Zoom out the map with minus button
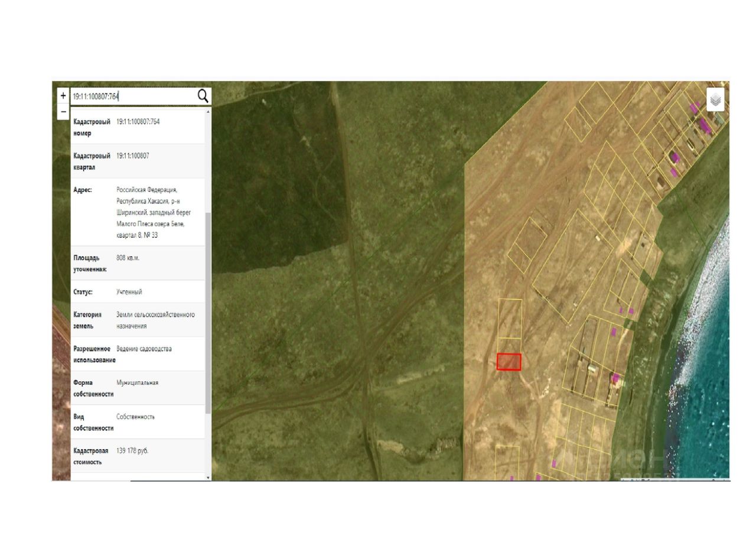Image resolution: width=756 pixels, height=535 pixels. click(63, 111)
